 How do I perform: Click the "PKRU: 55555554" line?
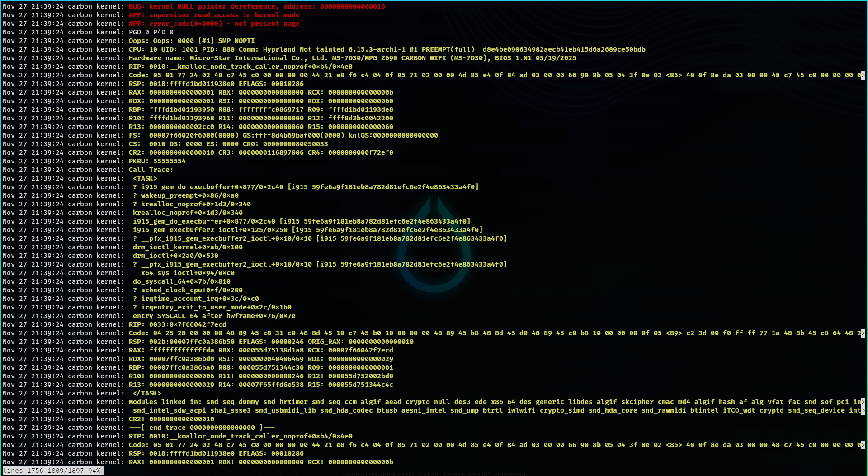click(157, 162)
